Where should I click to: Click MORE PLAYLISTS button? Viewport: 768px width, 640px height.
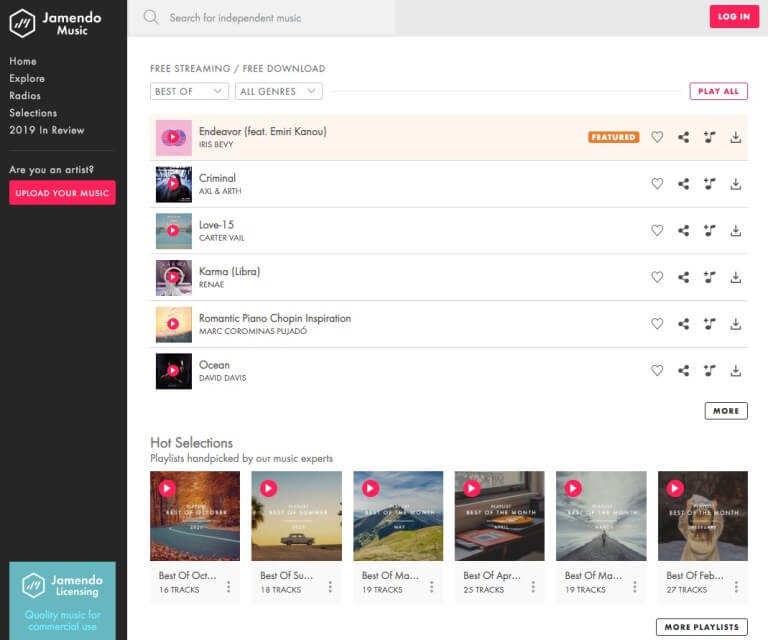701,627
